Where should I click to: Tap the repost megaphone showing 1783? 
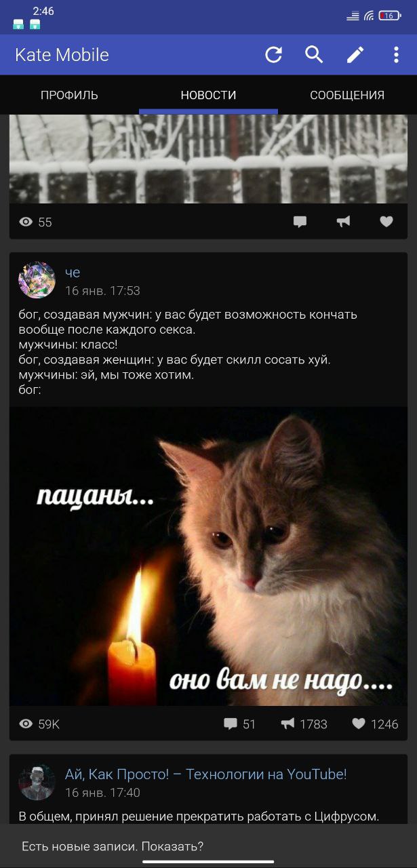click(304, 724)
